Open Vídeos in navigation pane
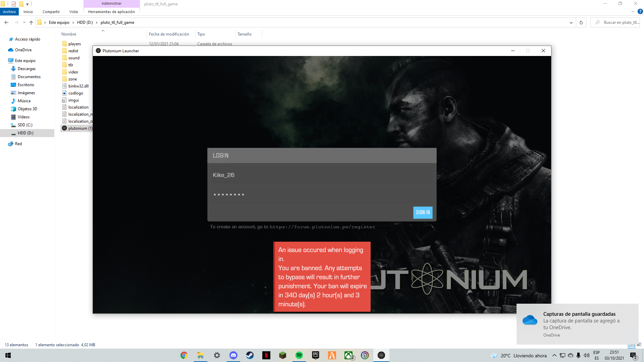The width and height of the screenshot is (644, 362). click(23, 117)
